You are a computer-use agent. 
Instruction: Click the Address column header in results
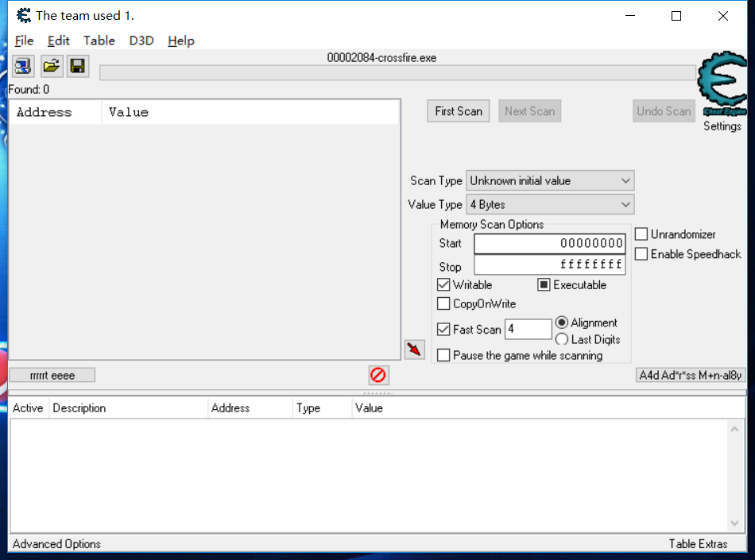56,112
